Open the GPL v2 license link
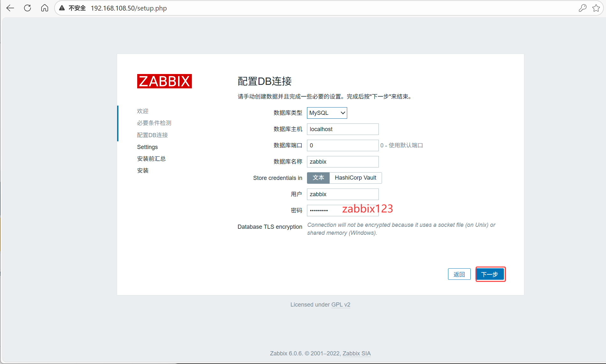Viewport: 606px width, 364px height. coord(341,305)
